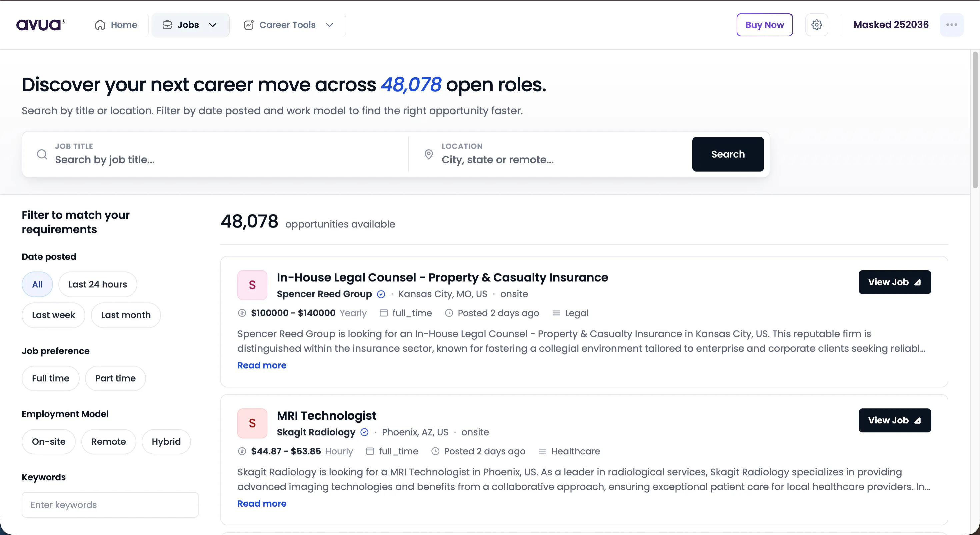
Task: Click the Enter keywords input
Action: coord(110,505)
